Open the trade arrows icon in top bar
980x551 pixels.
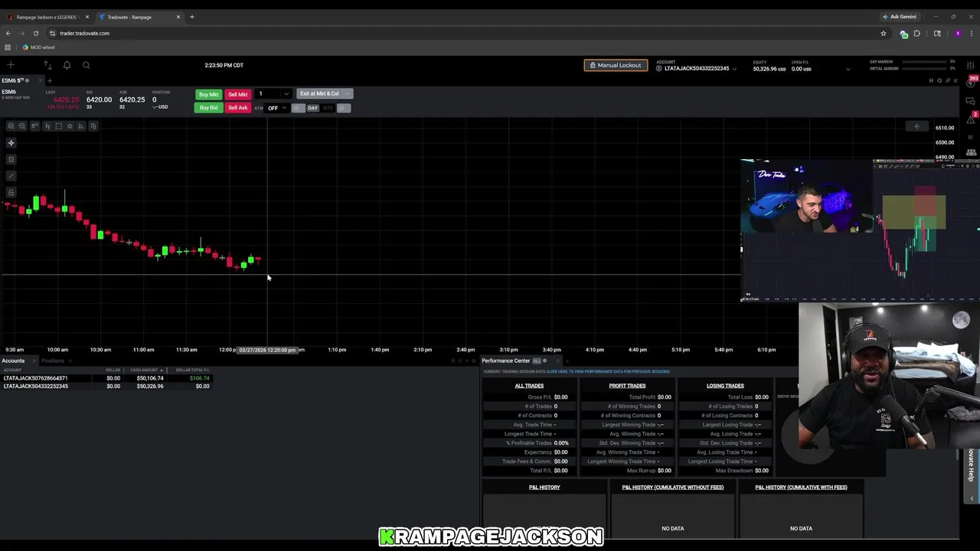(47, 65)
